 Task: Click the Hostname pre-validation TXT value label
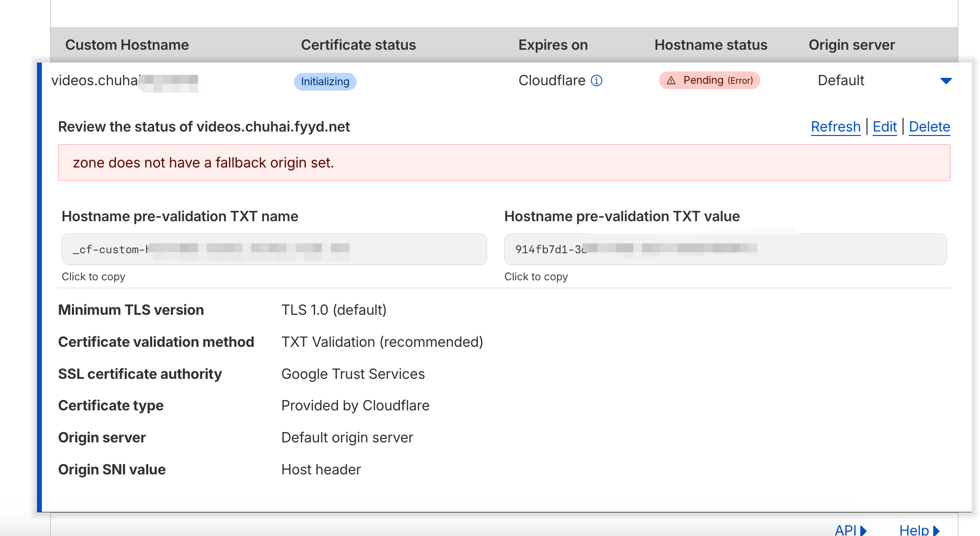click(622, 216)
